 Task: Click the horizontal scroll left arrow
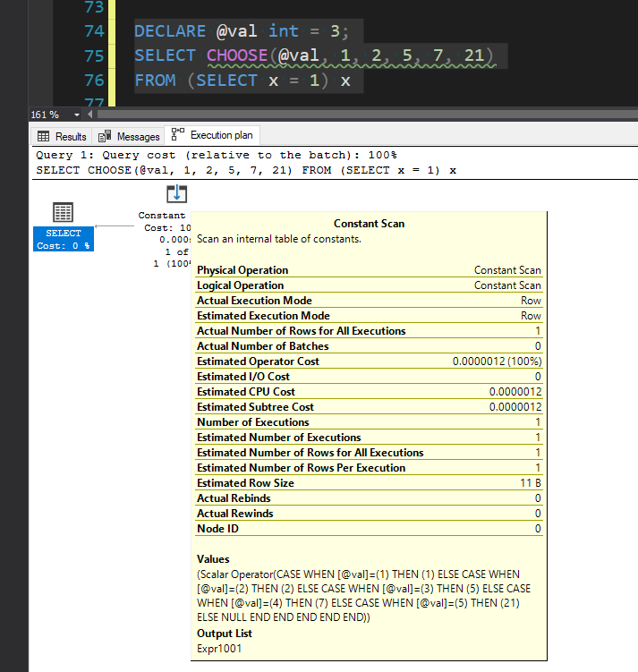click(89, 115)
